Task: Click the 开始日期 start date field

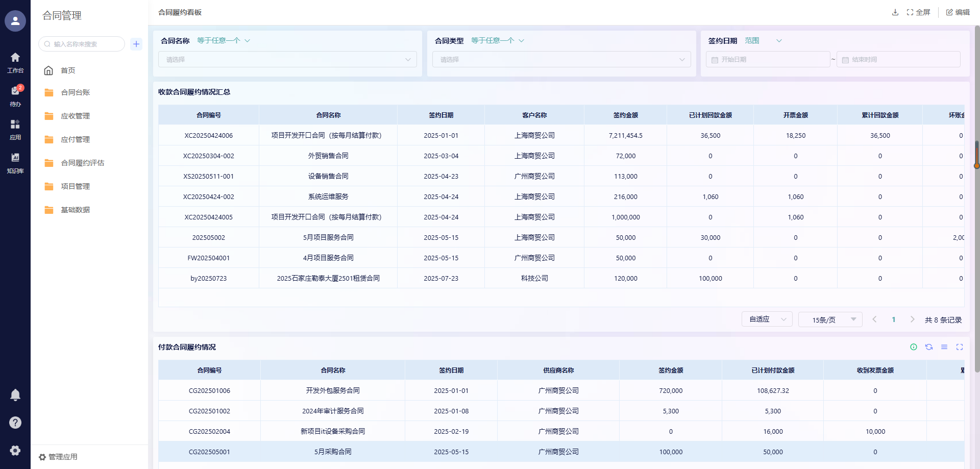Action: coord(768,60)
